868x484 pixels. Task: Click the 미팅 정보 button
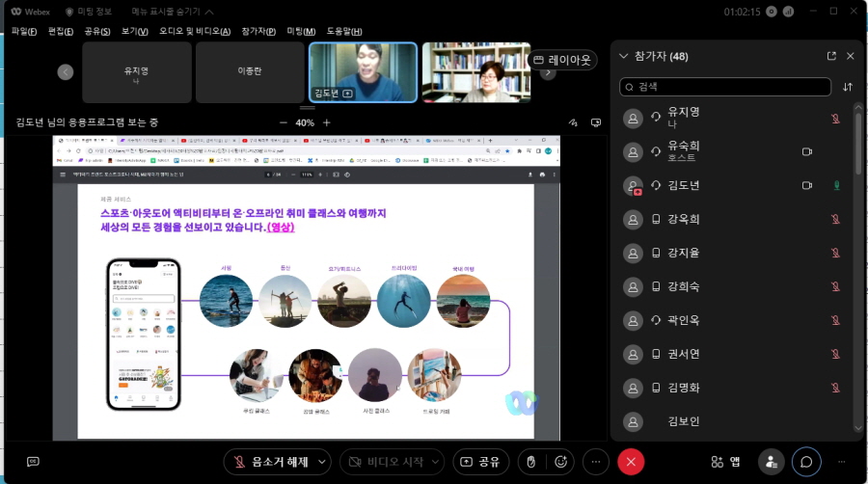tap(89, 12)
